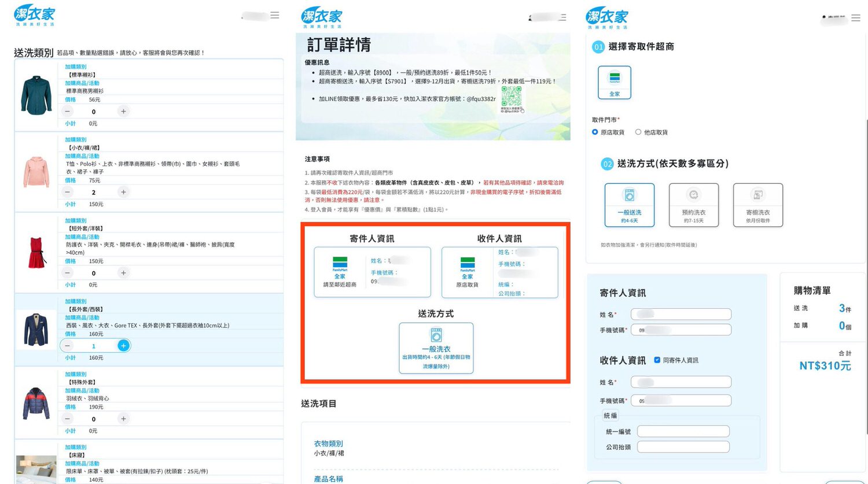Decrease quantity for 短外套/洋裝 item
Screen dimensions: 868x484
[68, 272]
